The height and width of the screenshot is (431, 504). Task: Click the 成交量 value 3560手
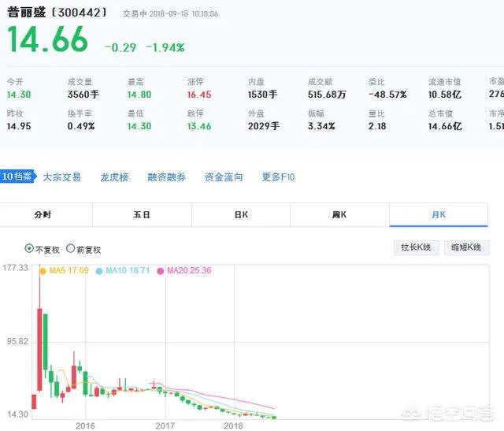click(x=83, y=95)
